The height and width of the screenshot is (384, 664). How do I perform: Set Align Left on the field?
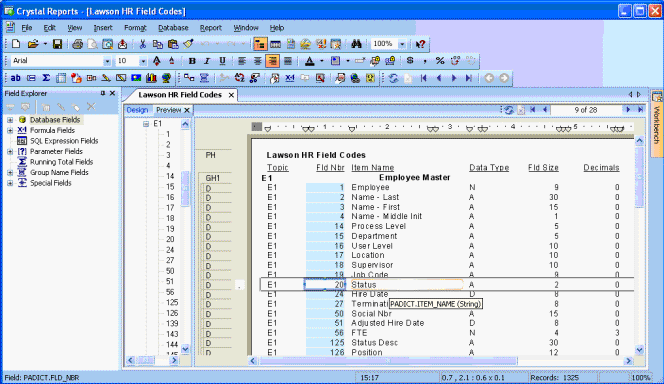point(242,61)
